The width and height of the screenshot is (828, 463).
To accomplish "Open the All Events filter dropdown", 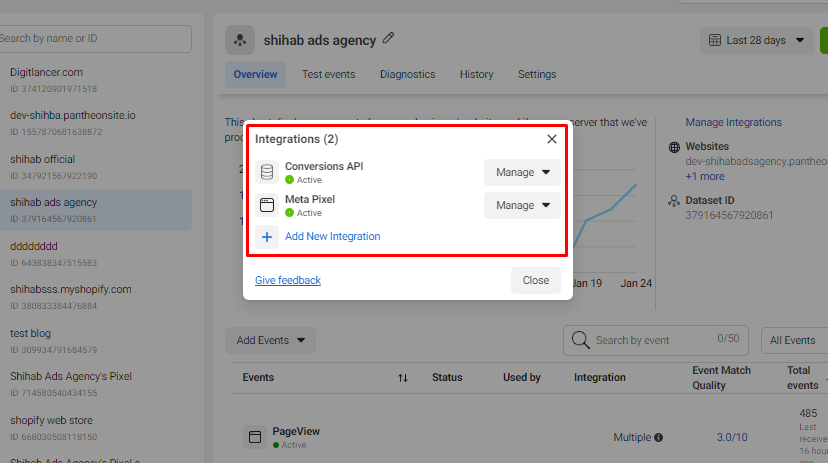I will coord(794,341).
